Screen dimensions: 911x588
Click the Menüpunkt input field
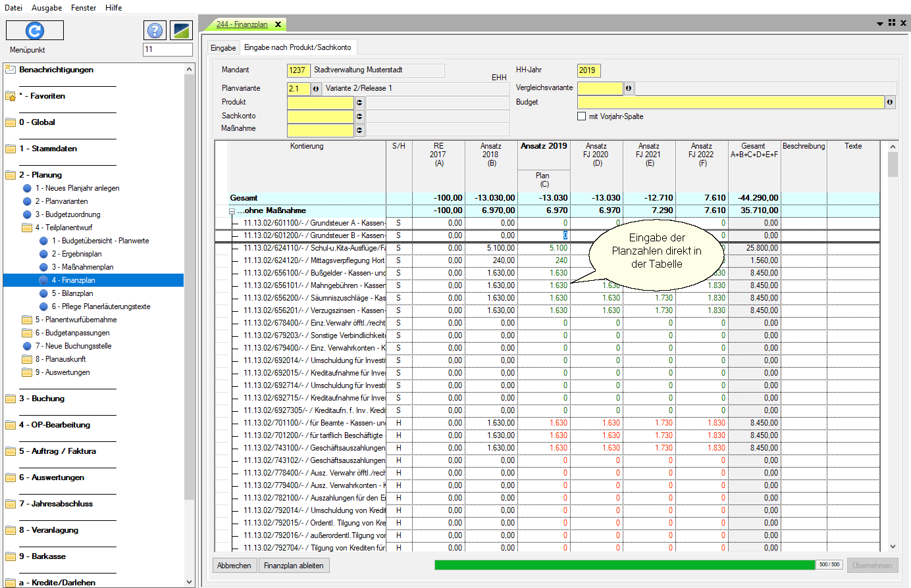tap(168, 49)
